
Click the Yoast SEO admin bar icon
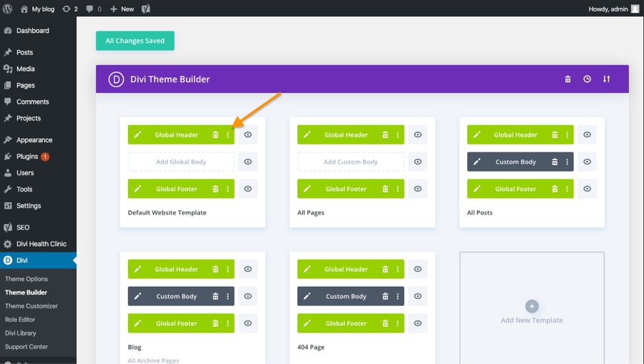[x=146, y=9]
